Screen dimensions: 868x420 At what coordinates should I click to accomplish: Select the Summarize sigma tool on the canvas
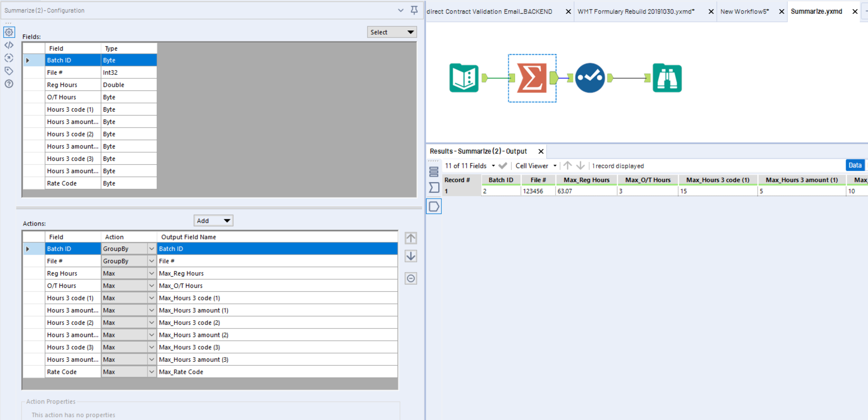coord(532,78)
